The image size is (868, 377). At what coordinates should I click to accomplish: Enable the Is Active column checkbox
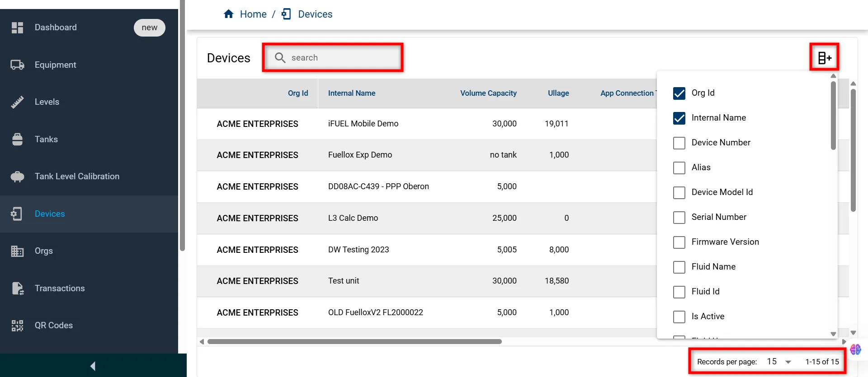679,316
